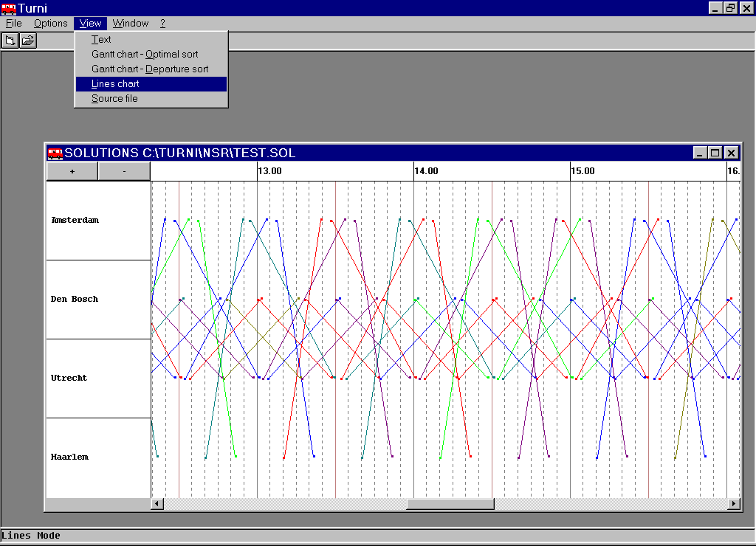Choose Gantt chart - Optimal sort
The height and width of the screenshot is (546, 756).
(145, 54)
